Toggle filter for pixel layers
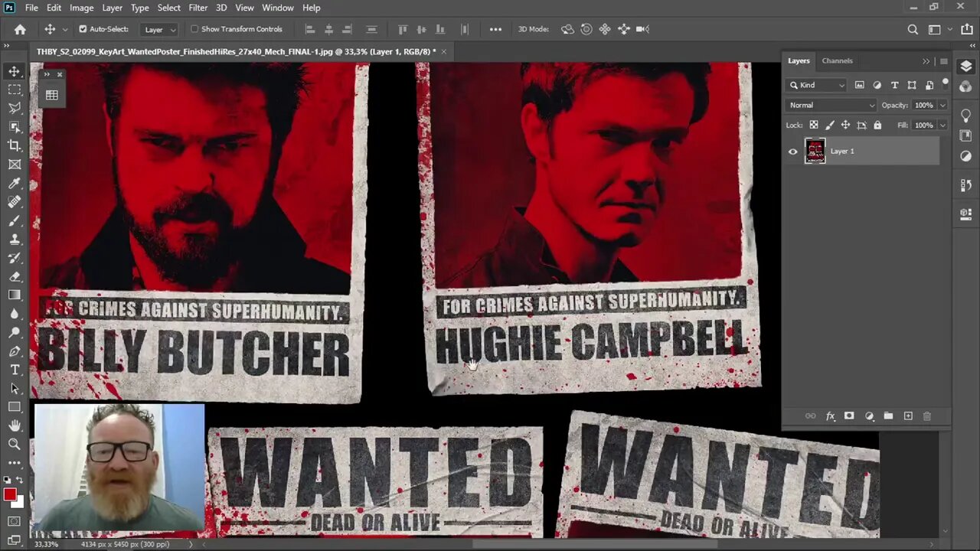The height and width of the screenshot is (551, 980). pyautogui.click(x=860, y=85)
